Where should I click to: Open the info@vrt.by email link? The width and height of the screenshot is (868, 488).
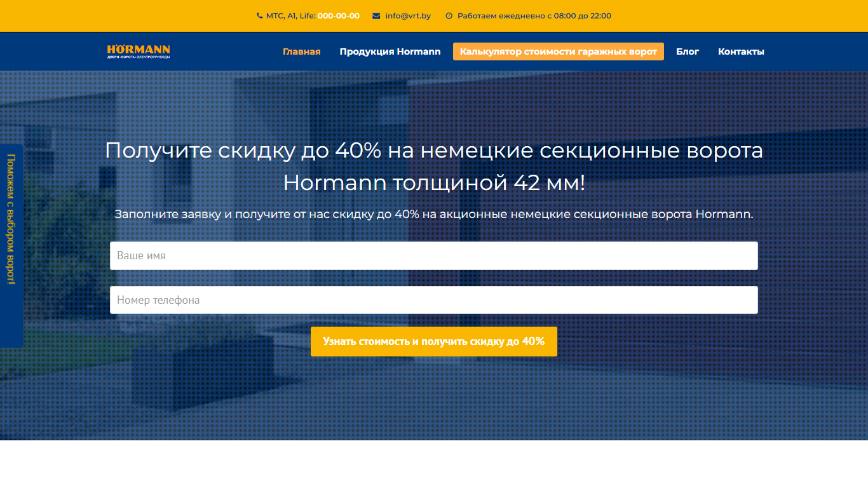tap(408, 16)
